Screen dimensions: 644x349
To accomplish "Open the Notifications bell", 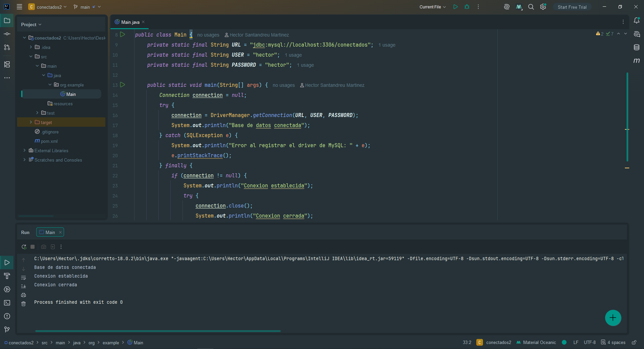I will tap(637, 21).
